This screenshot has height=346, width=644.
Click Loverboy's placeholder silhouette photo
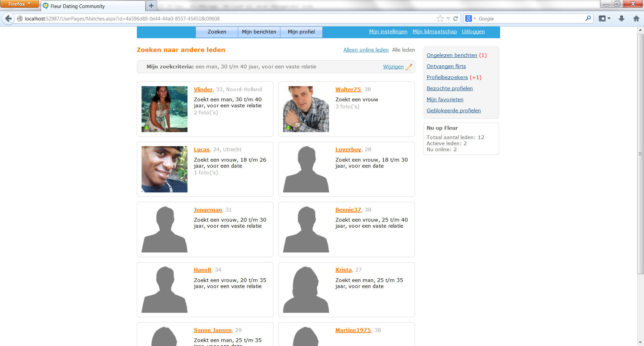pyautogui.click(x=306, y=169)
